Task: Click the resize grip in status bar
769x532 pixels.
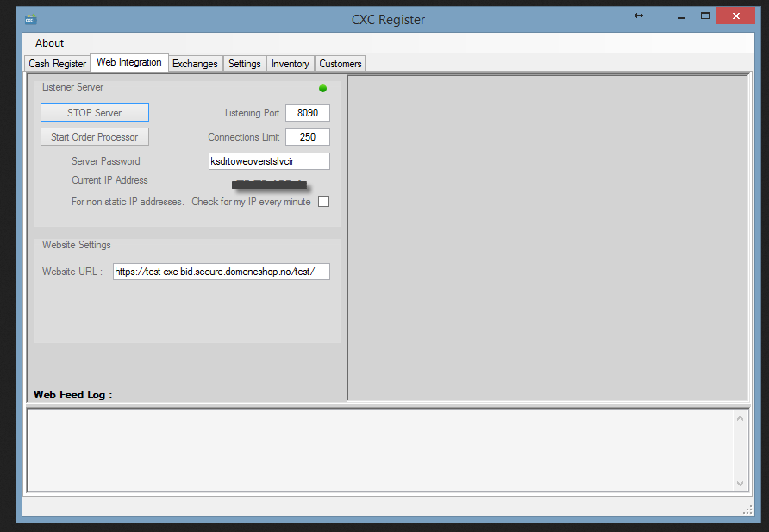Action: tap(747, 510)
